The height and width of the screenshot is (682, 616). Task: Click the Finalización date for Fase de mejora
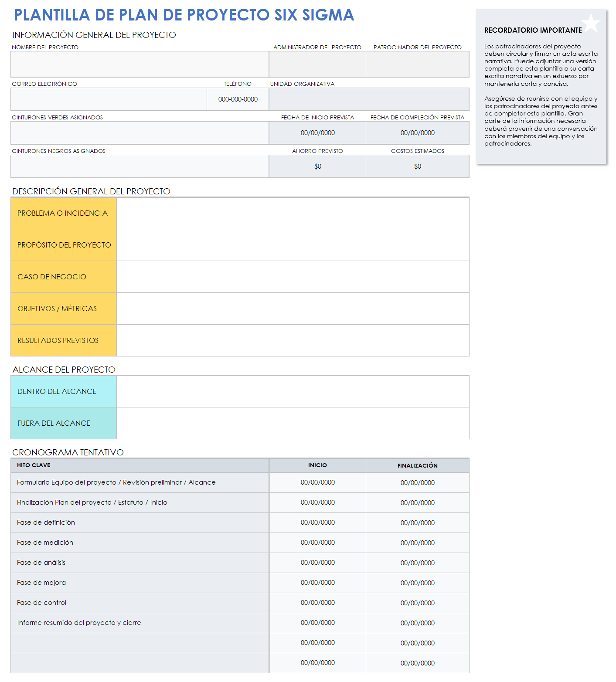pyautogui.click(x=418, y=583)
